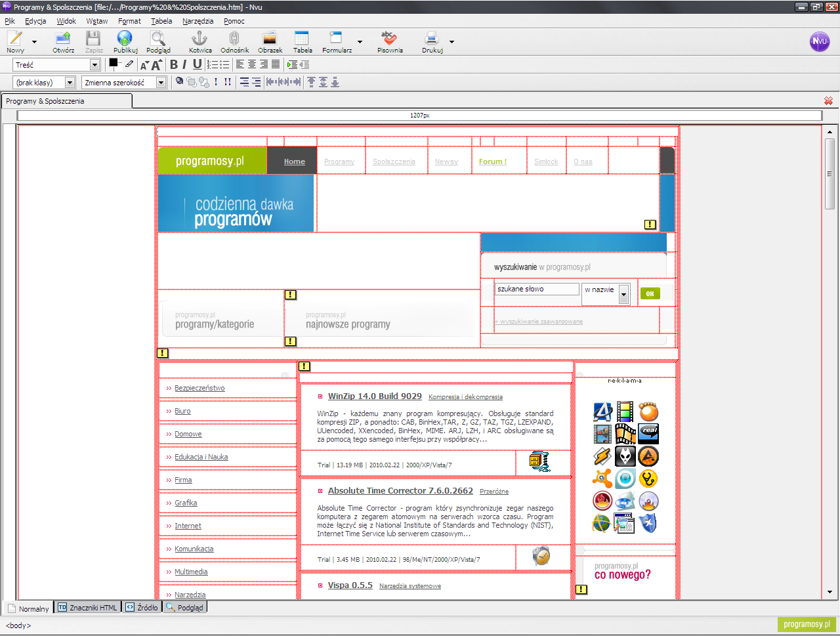Click the Formularz form icon
Screen dimensions: 840x636
[336, 38]
